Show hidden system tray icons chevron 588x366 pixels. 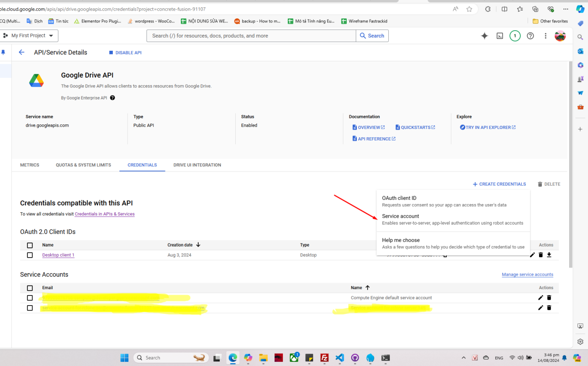(x=464, y=358)
